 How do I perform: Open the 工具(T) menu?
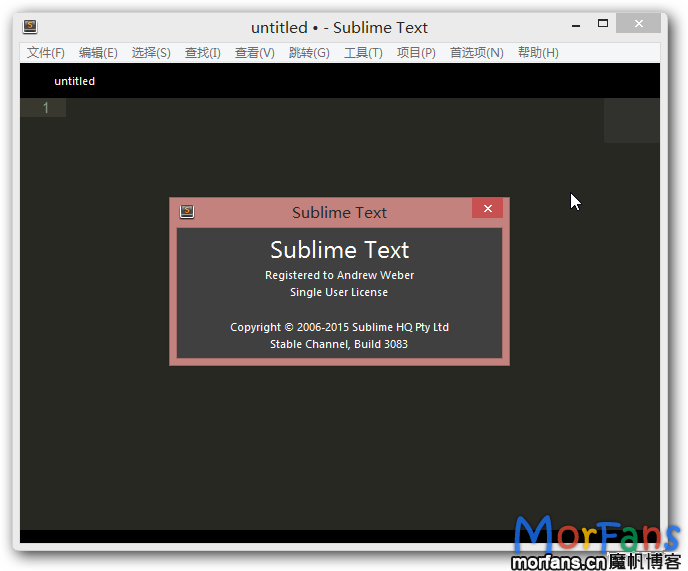click(x=363, y=53)
